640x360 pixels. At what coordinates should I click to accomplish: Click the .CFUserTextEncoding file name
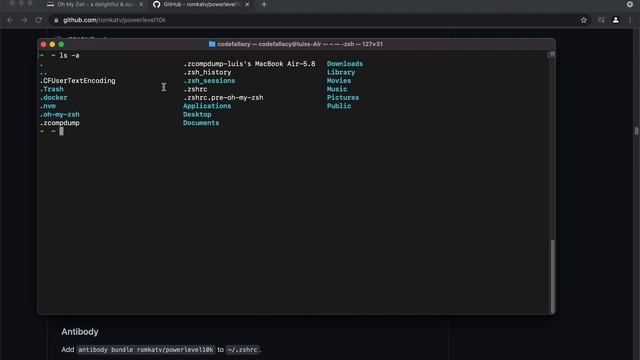[78, 81]
